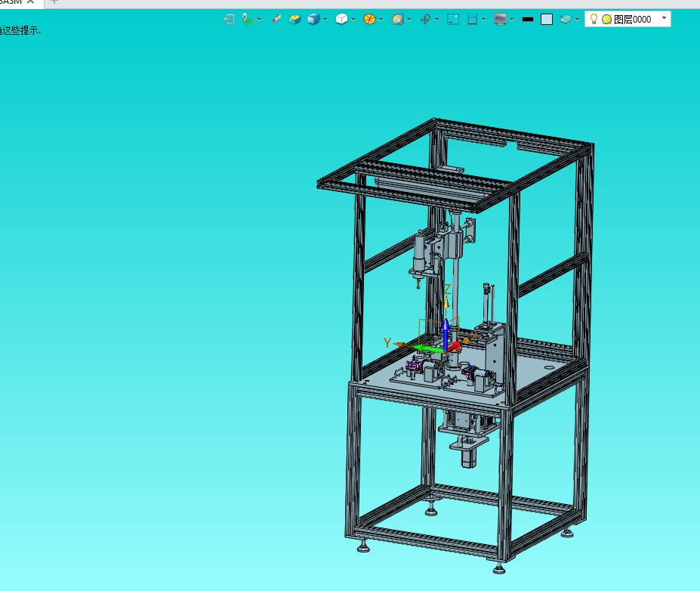Screen dimensions: 700x591
Task: Expand arrow beside the layer stack icon
Action: coord(577,20)
